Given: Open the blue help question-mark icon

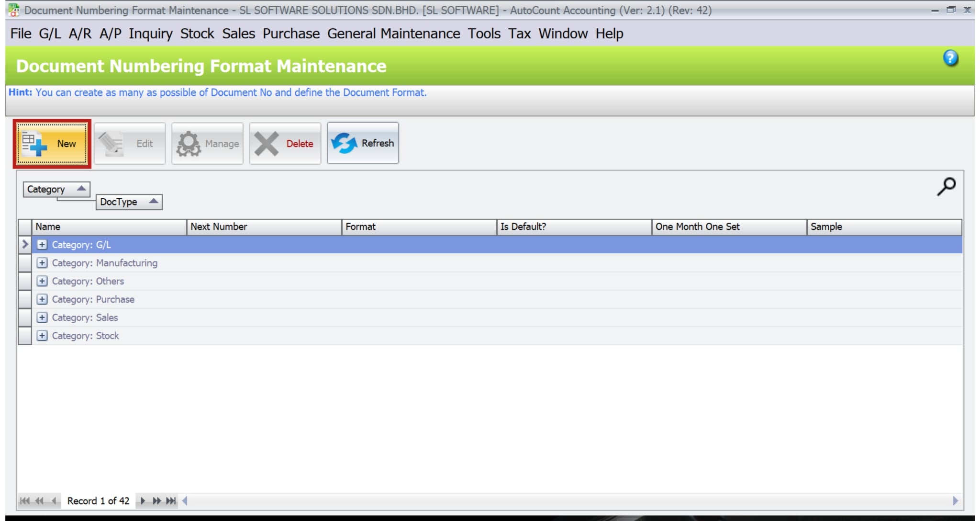Looking at the screenshot, I should pyautogui.click(x=950, y=58).
